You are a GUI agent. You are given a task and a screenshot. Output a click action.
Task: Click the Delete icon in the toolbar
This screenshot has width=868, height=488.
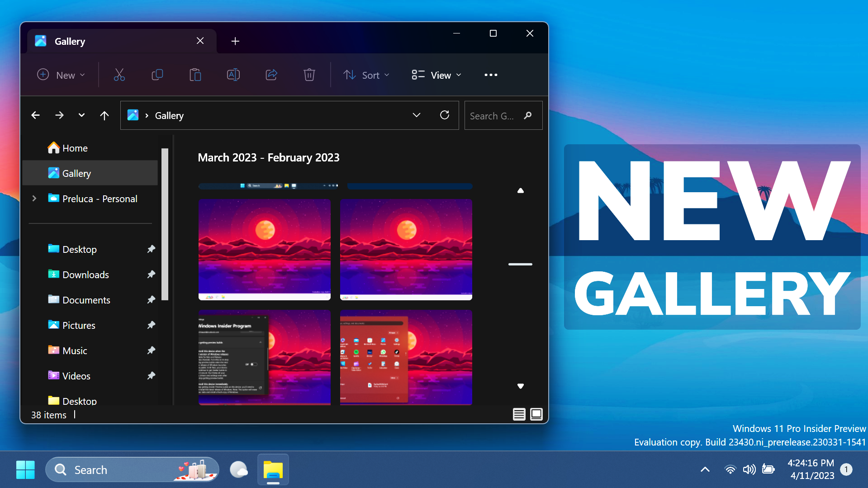point(309,75)
